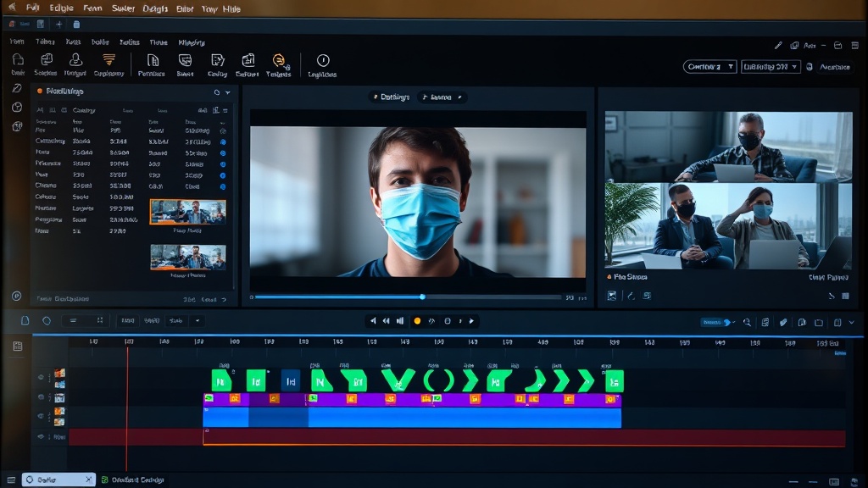Click the lock icon at the toolbar's left end
Screen dimensions: 868x488
[17, 58]
